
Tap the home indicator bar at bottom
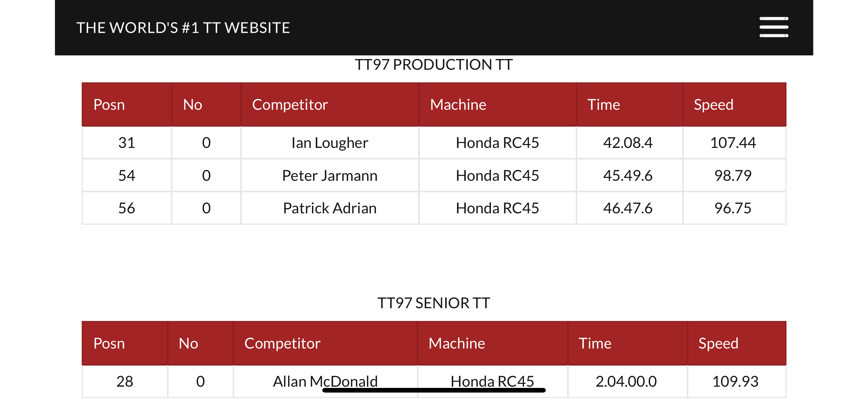click(x=434, y=390)
